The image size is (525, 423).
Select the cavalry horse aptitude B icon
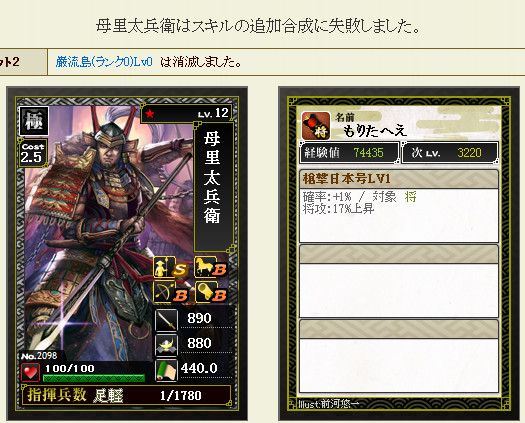point(211,267)
